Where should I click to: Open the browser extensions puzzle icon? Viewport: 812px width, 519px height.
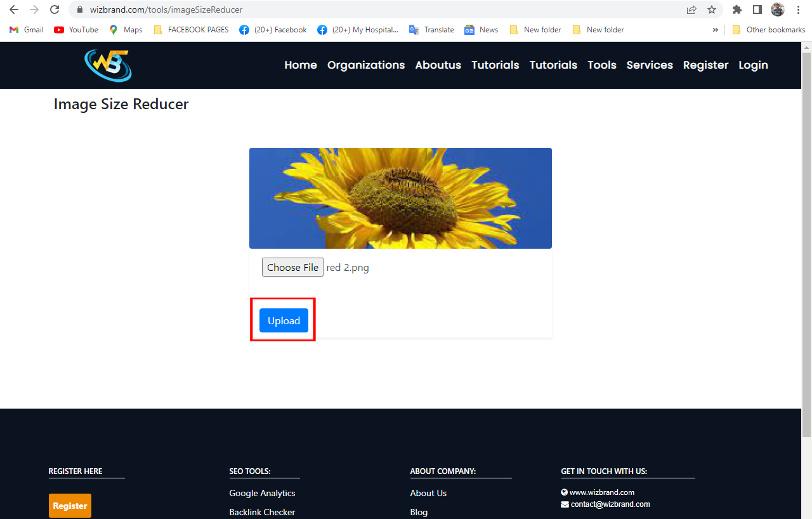[x=737, y=10]
